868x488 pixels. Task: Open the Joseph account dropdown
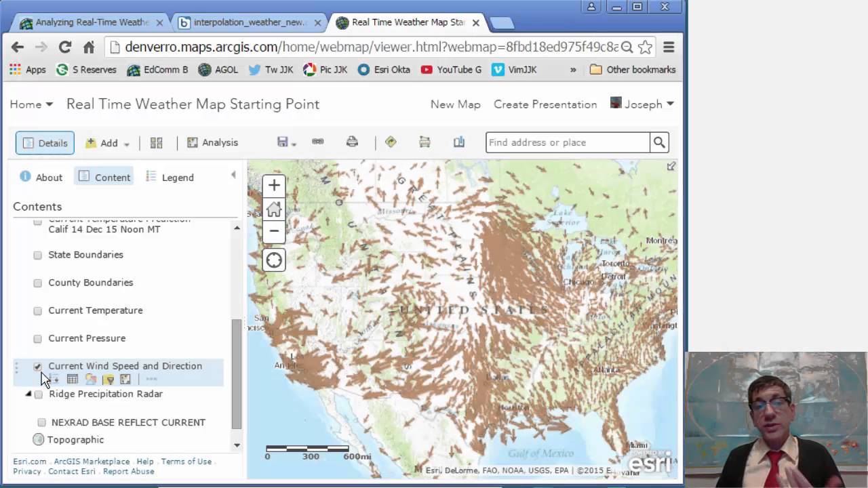(x=642, y=104)
